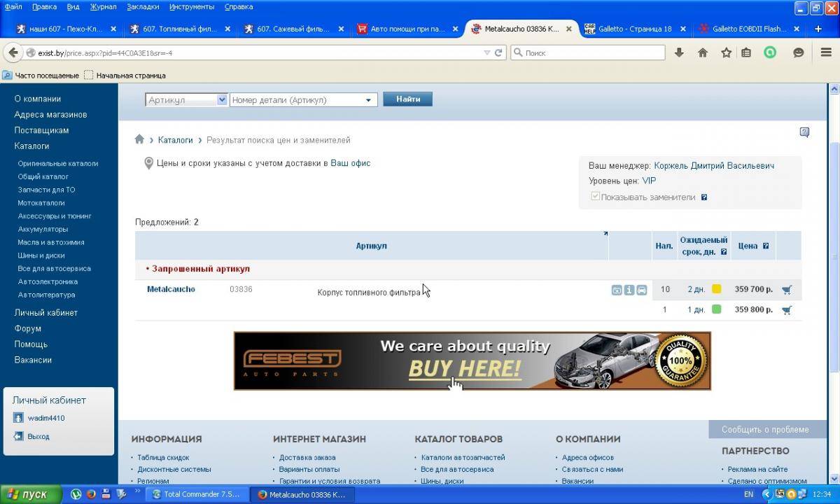Viewport: 840px width, 504px height.
Task: Click the photo icon for Metalcaucho 03836
Action: click(x=617, y=290)
